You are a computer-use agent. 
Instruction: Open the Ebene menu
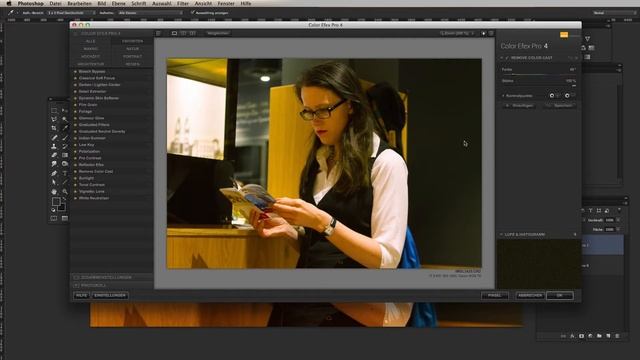click(118, 3)
